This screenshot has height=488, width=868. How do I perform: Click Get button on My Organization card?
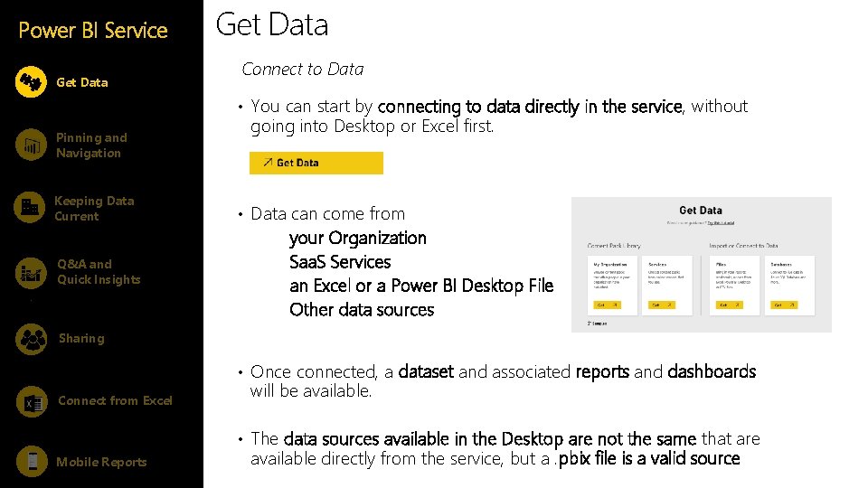point(608,305)
